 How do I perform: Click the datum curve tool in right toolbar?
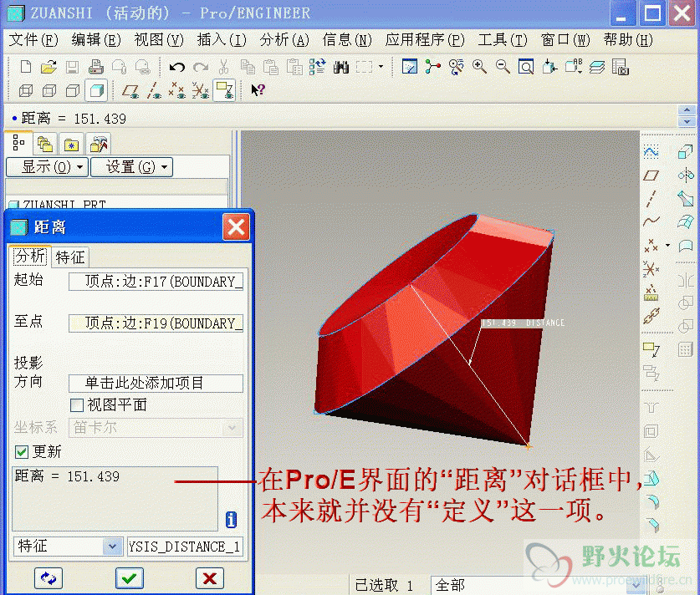[651, 221]
